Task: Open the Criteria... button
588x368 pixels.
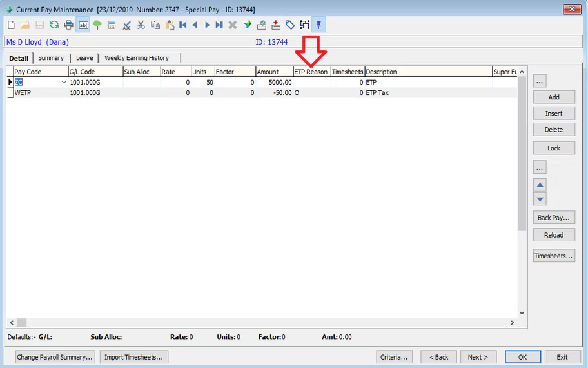Action: tap(394, 357)
